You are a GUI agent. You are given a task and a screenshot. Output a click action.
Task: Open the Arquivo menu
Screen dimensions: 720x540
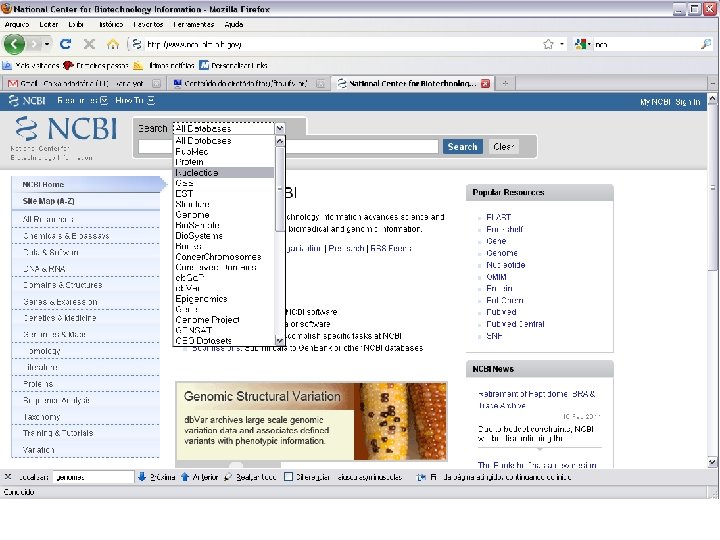tap(17, 24)
